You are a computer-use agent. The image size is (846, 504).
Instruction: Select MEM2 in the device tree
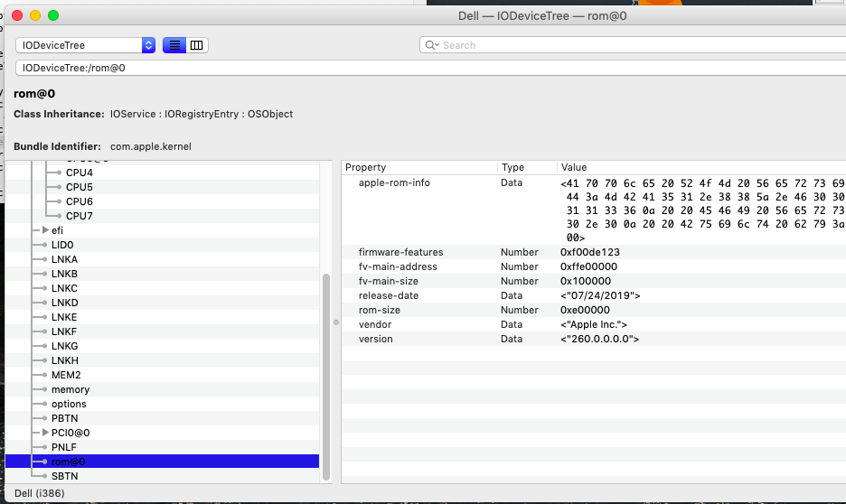point(66,375)
